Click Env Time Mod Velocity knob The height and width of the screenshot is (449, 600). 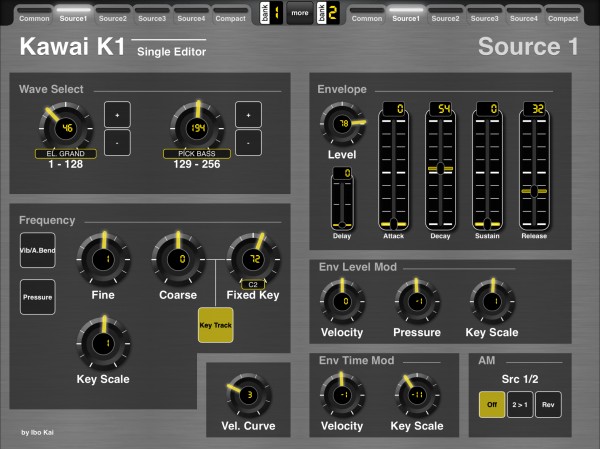342,395
